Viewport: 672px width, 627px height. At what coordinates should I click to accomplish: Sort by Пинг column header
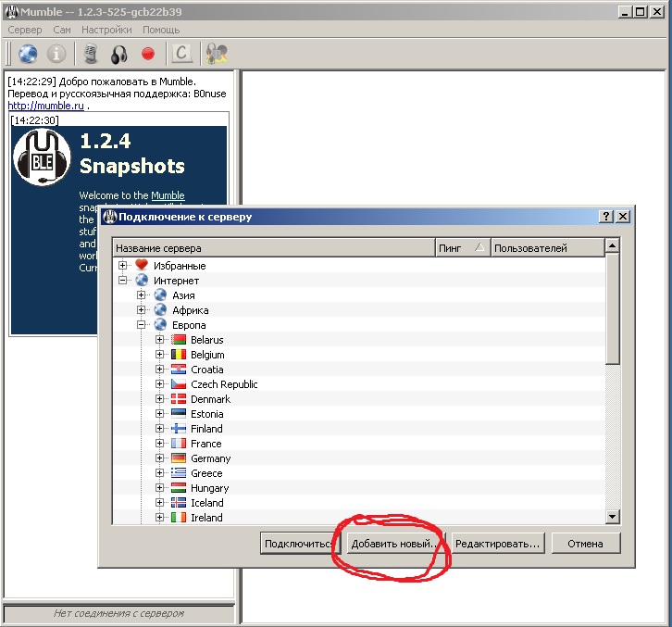coord(463,248)
